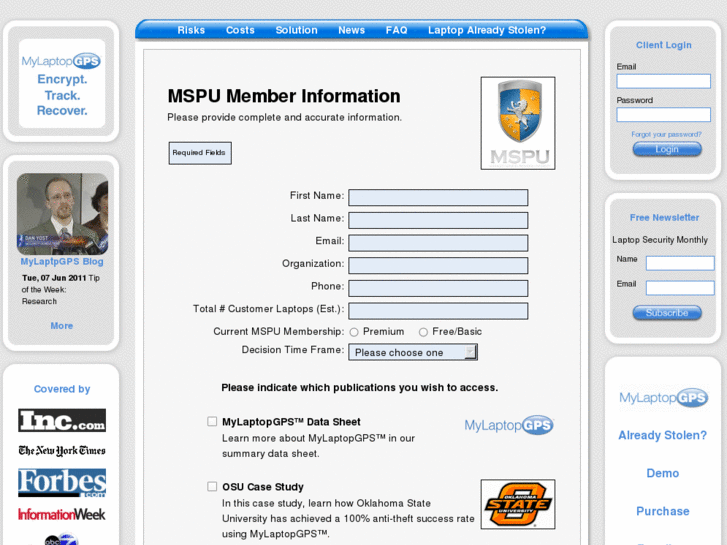Click the Required Fields legend box
This screenshot has height=545, width=727.
(200, 153)
